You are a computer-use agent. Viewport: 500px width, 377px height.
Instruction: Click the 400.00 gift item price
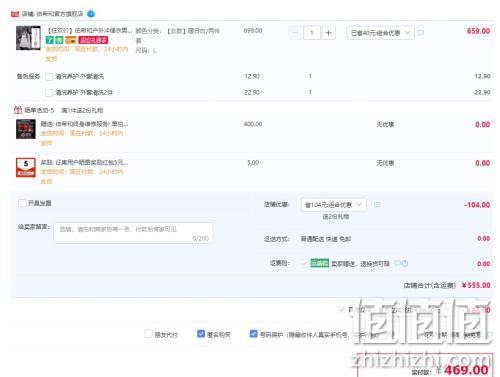(253, 124)
